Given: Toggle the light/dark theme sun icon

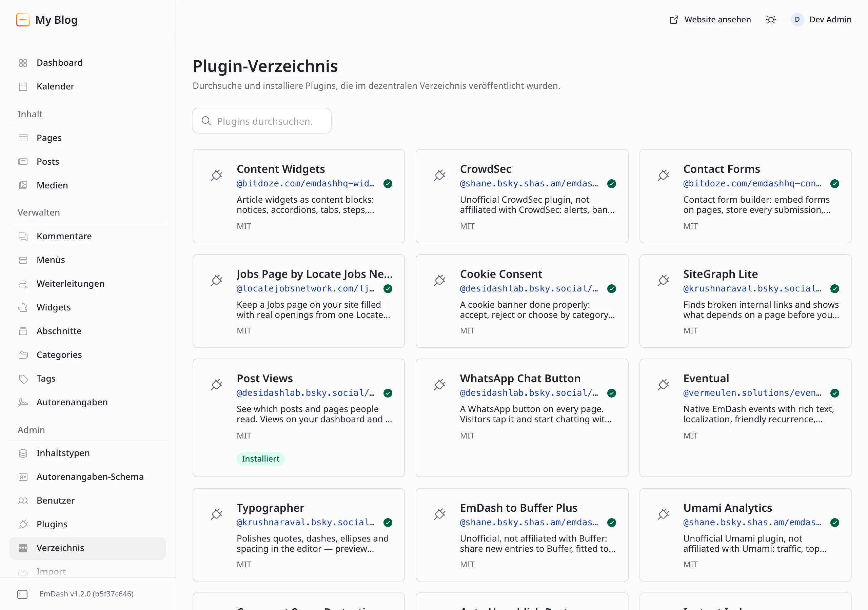Looking at the screenshot, I should pos(770,20).
